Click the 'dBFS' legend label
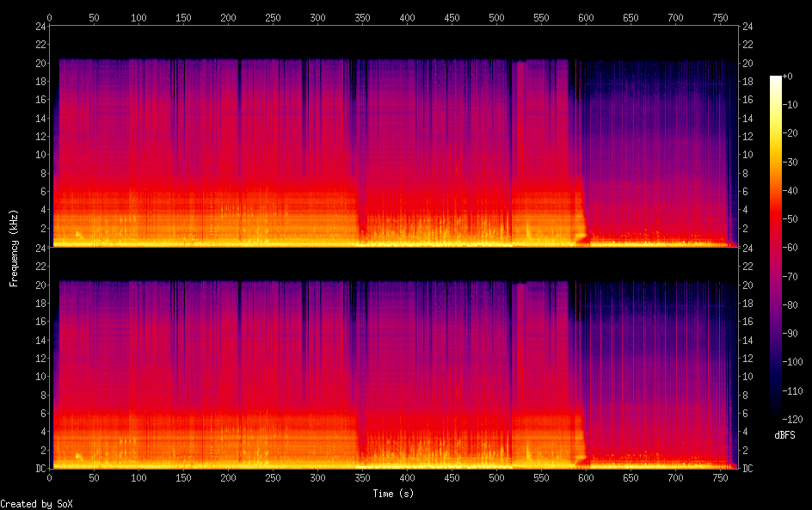Screen dimensions: 812x510 pos(784,435)
